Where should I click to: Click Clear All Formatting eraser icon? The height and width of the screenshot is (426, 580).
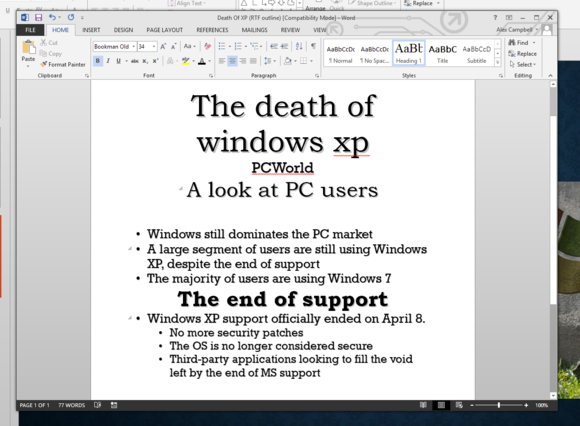(x=208, y=47)
